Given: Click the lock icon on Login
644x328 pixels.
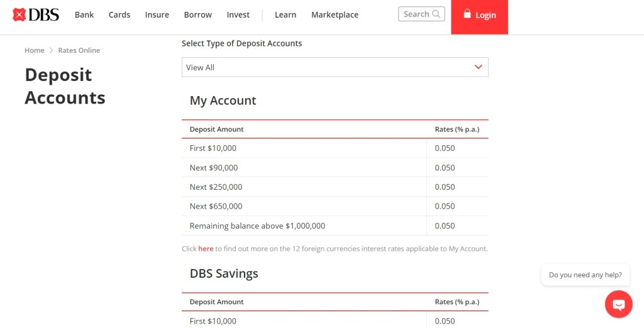Looking at the screenshot, I should pyautogui.click(x=467, y=14).
